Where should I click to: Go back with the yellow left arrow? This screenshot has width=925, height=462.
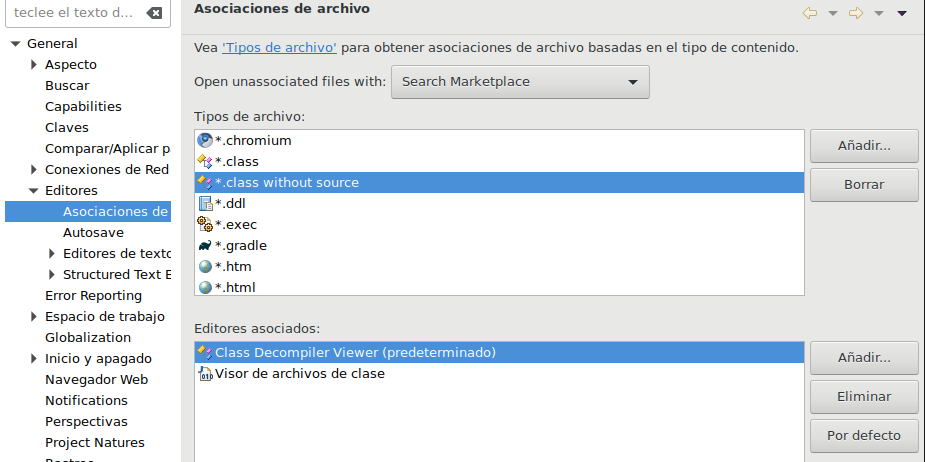(809, 13)
